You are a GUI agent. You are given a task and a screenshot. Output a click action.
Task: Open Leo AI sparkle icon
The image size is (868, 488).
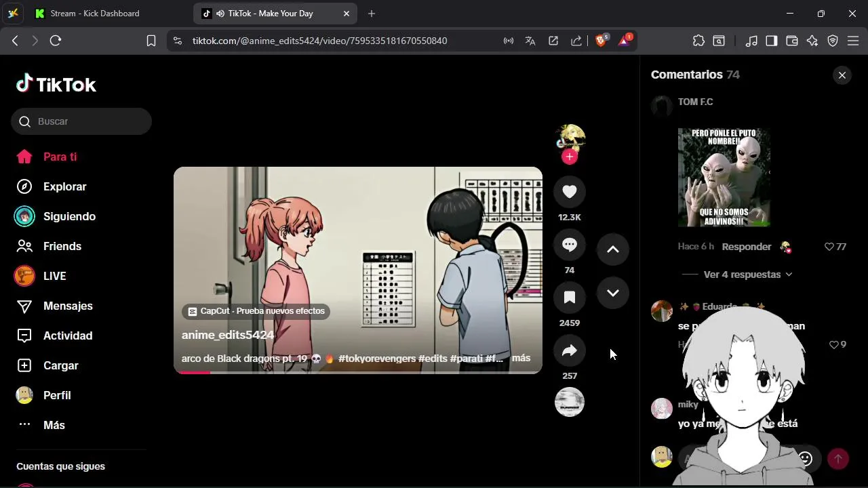point(812,41)
